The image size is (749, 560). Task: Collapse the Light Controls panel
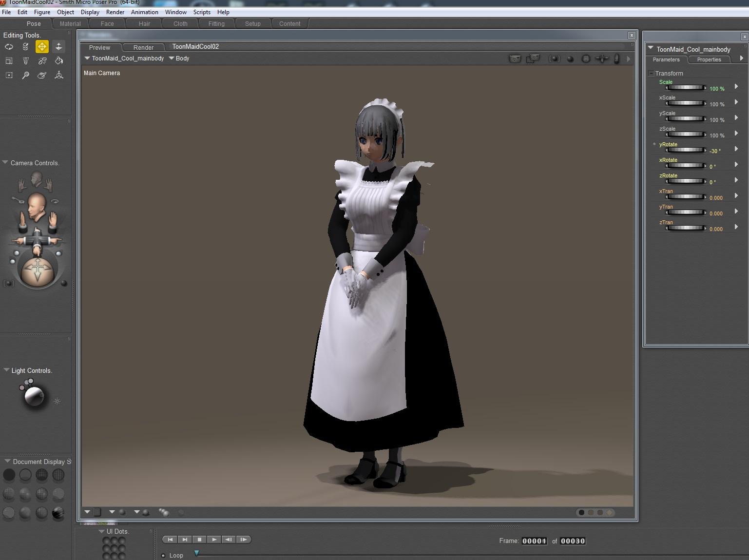6,370
